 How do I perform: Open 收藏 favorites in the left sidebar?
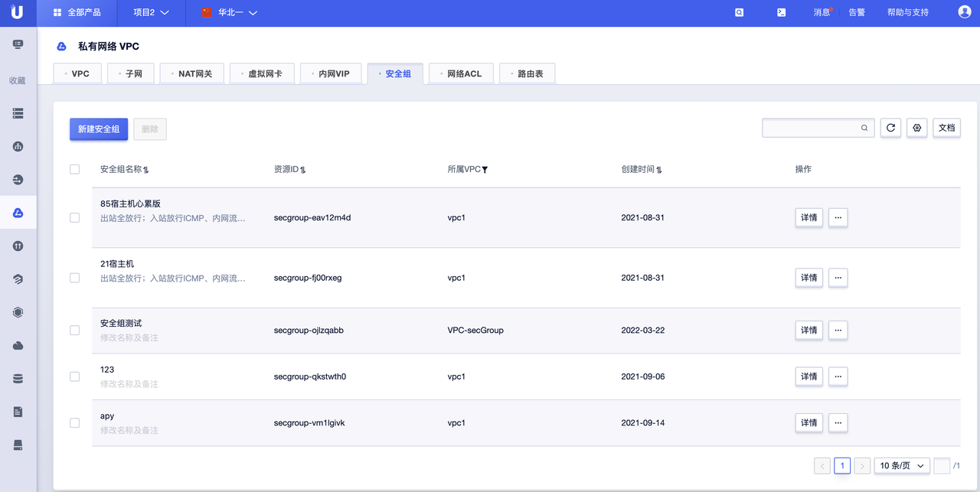[17, 80]
